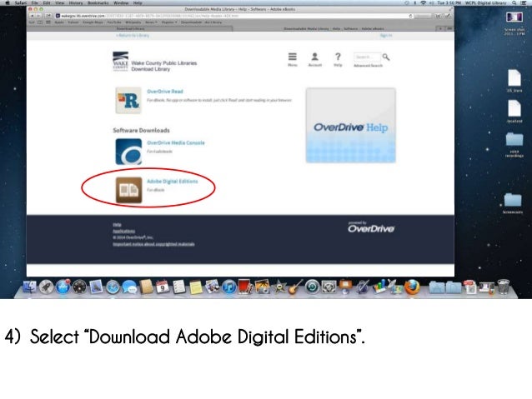532x399 pixels.
Task: Open the Bookmarks menu
Action: (98, 2)
